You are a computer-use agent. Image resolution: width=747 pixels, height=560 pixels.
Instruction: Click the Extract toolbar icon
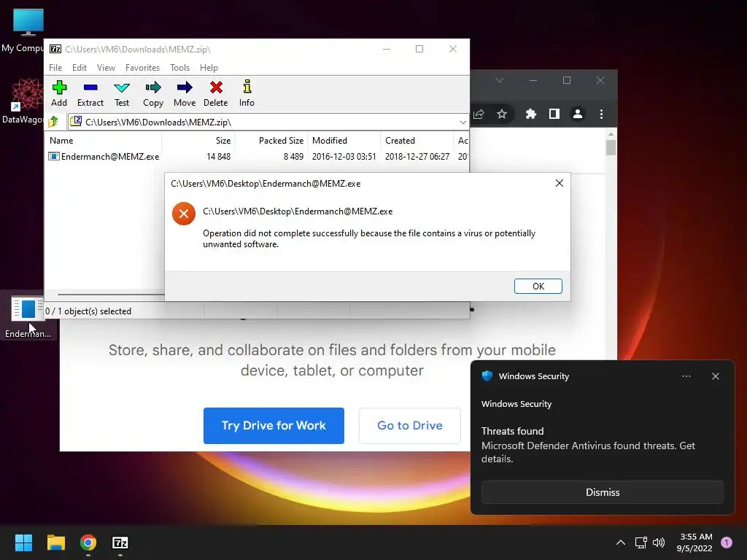click(90, 94)
